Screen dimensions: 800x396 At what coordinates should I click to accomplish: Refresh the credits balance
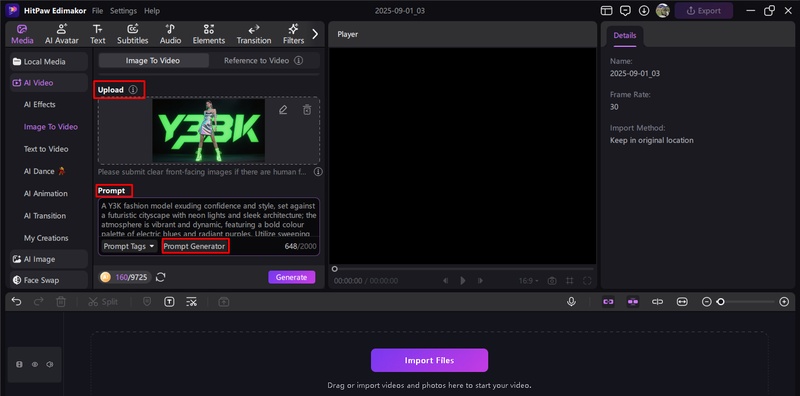click(x=161, y=277)
